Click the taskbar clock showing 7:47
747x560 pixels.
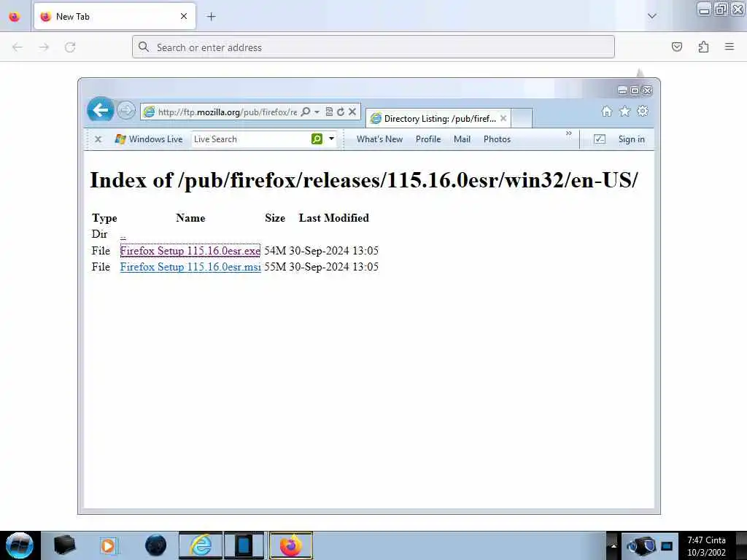click(x=706, y=546)
